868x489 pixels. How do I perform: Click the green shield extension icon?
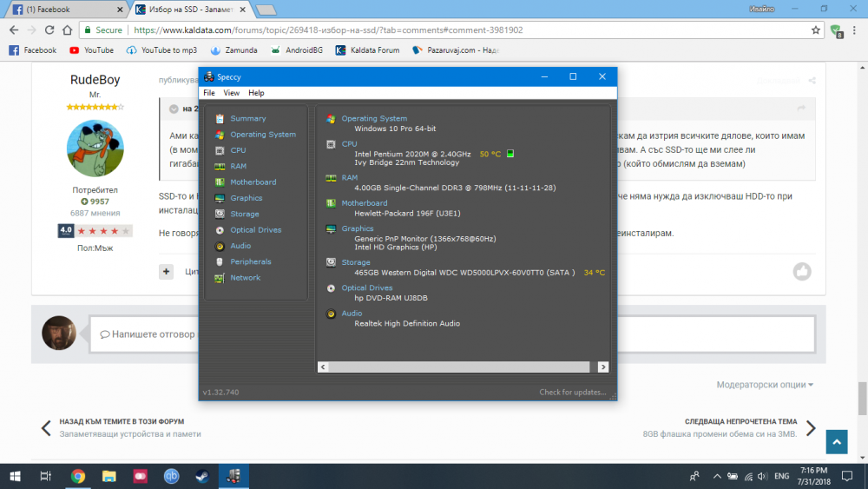tap(837, 31)
